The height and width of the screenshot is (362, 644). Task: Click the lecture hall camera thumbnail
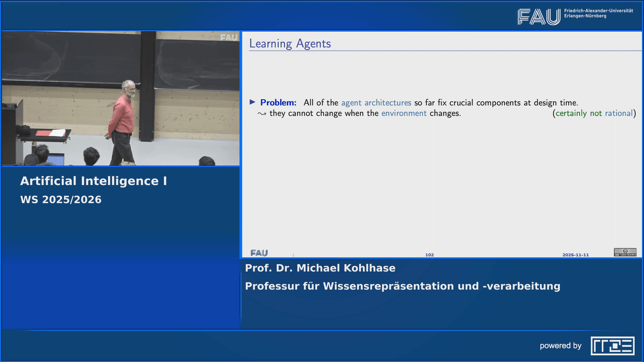(x=121, y=98)
